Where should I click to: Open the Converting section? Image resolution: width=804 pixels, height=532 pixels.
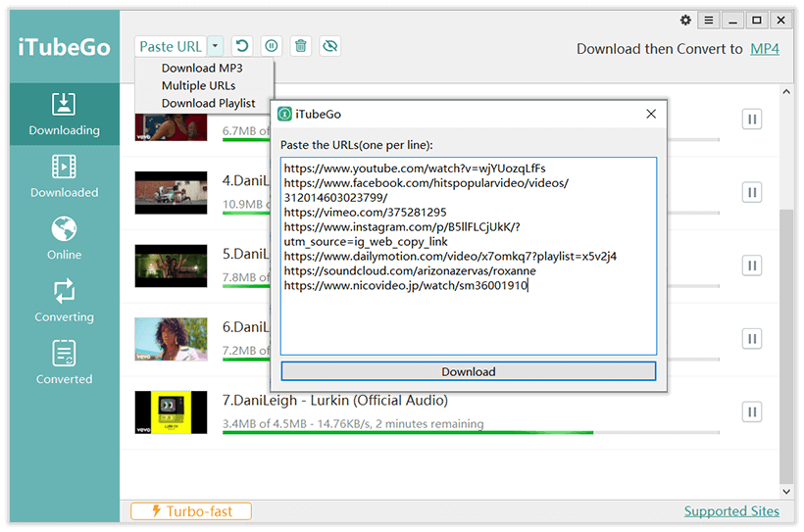pos(64,301)
